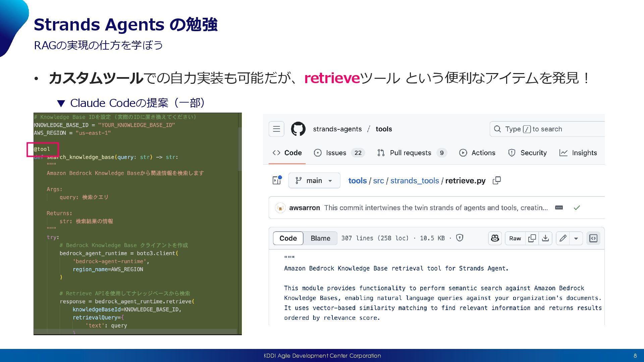Navigate to strands_tools folder in breadcrumb
Screen dimensions: 644x362
(415, 181)
